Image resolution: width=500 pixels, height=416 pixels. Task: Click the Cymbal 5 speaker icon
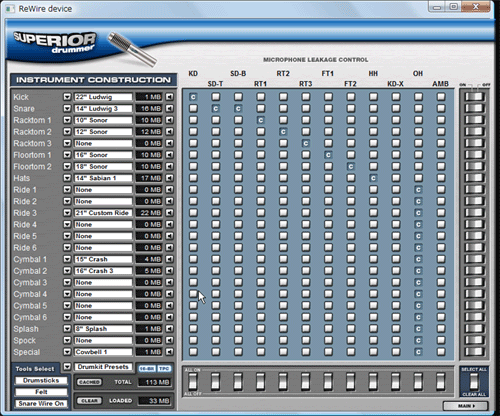pyautogui.click(x=170, y=306)
